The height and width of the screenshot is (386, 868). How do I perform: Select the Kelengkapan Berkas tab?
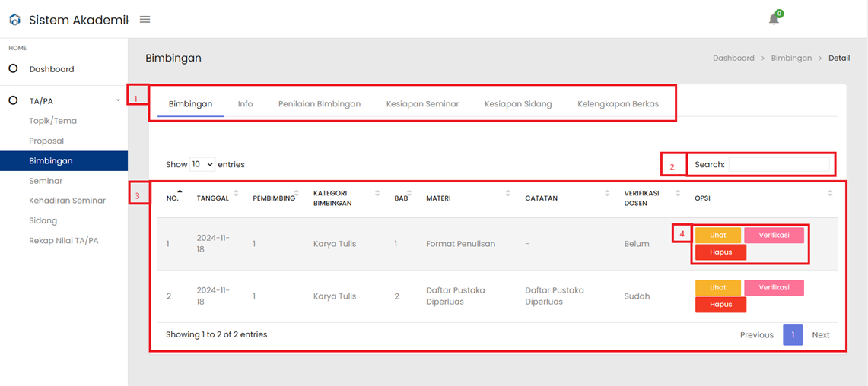(618, 104)
